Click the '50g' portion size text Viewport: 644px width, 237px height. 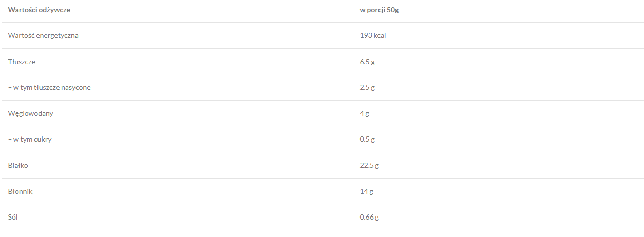(393, 10)
